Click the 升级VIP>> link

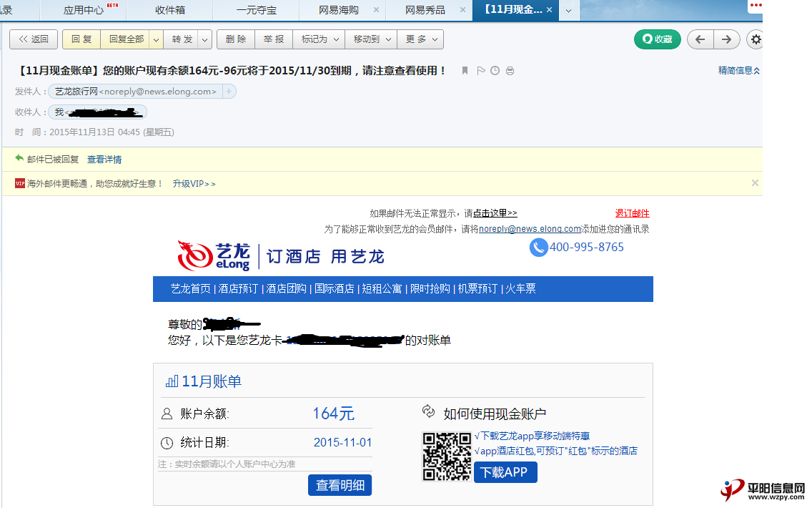pyautogui.click(x=194, y=183)
